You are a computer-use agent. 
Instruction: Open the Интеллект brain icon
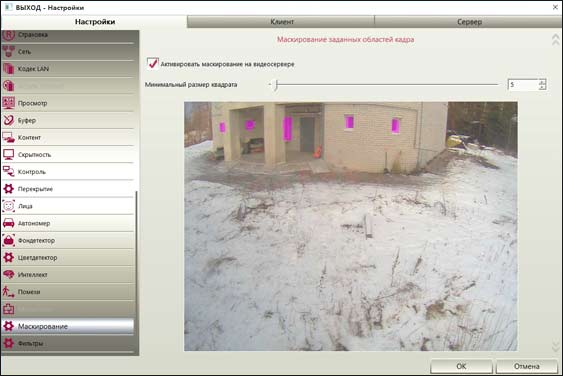[9, 275]
